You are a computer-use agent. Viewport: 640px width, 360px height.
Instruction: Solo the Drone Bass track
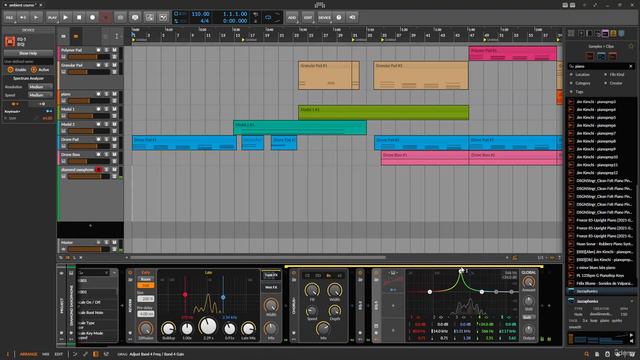[x=107, y=154]
